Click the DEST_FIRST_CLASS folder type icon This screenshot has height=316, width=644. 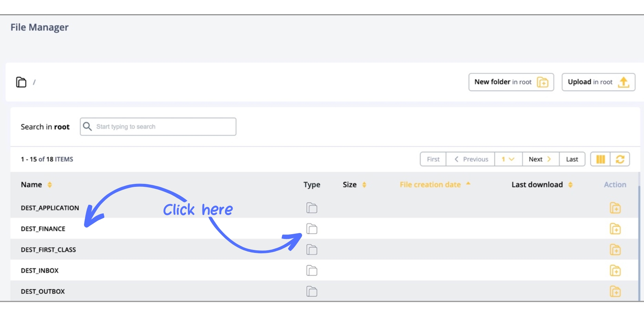point(312,250)
